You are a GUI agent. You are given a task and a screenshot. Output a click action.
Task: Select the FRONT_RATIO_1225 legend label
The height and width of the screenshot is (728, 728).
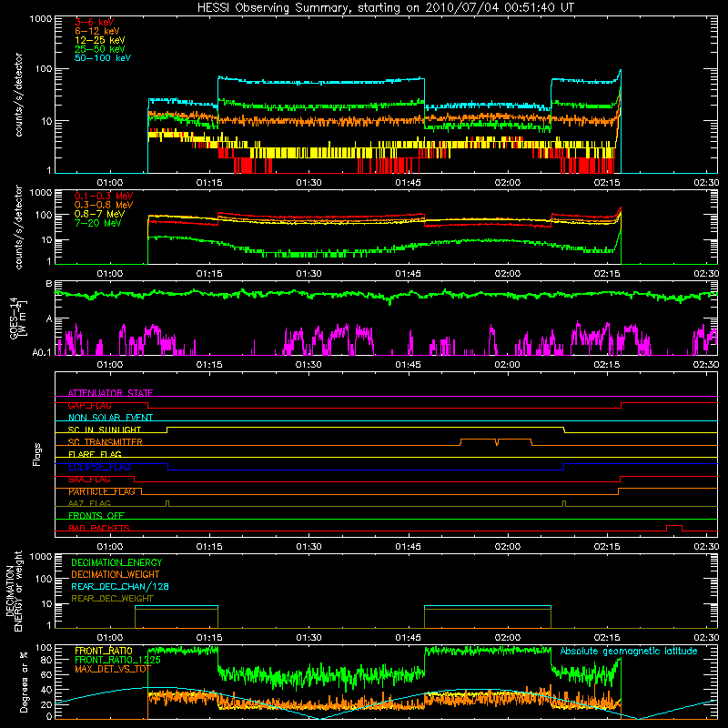[117, 660]
